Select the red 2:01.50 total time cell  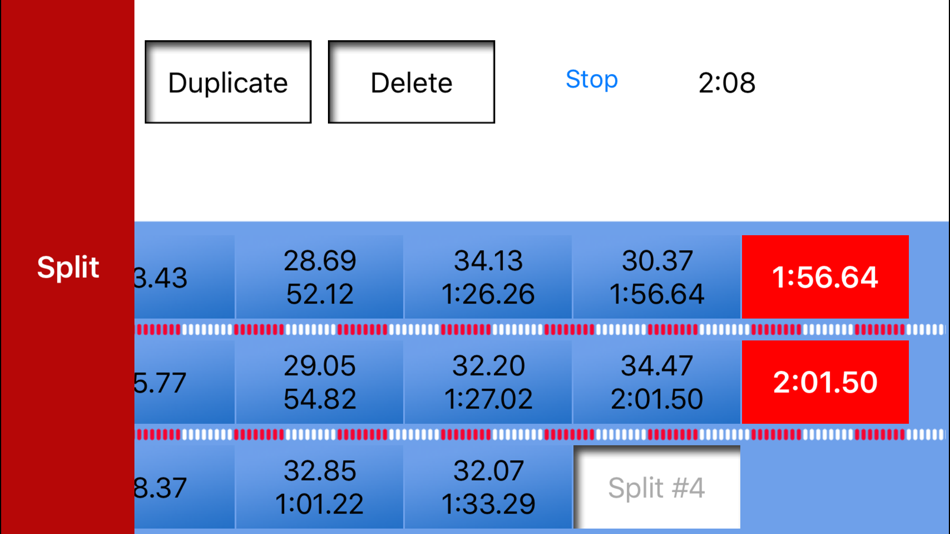click(825, 382)
